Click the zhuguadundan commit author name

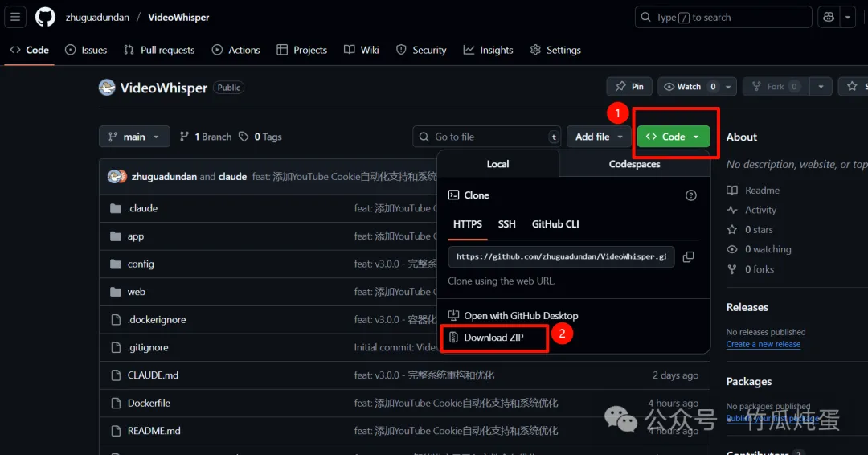pos(164,177)
